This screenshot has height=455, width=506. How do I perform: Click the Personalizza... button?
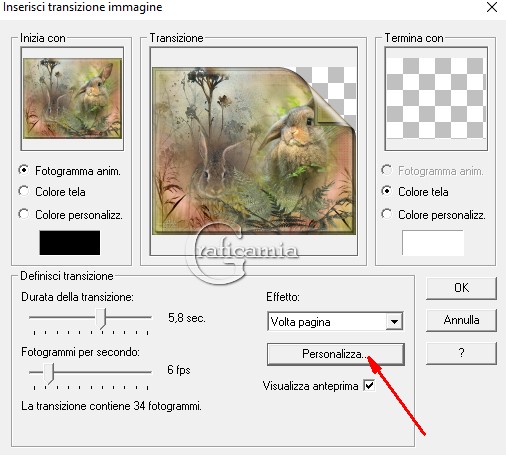pos(336,354)
